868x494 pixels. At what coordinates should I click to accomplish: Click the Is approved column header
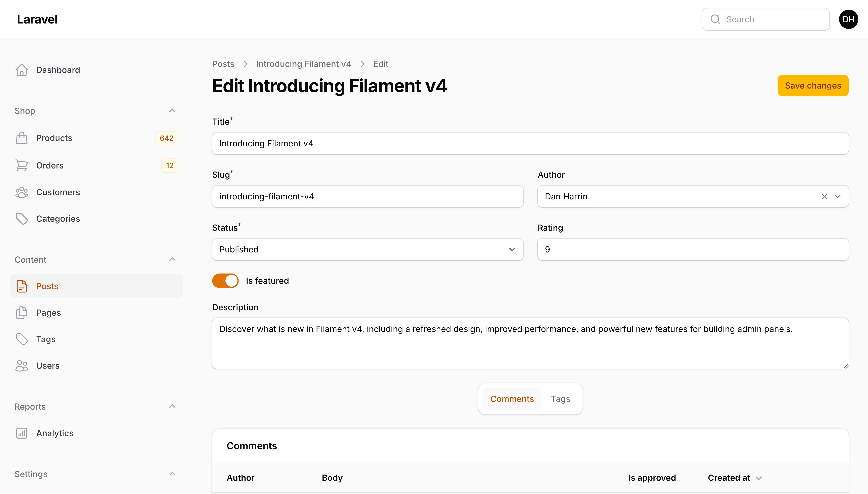[652, 478]
